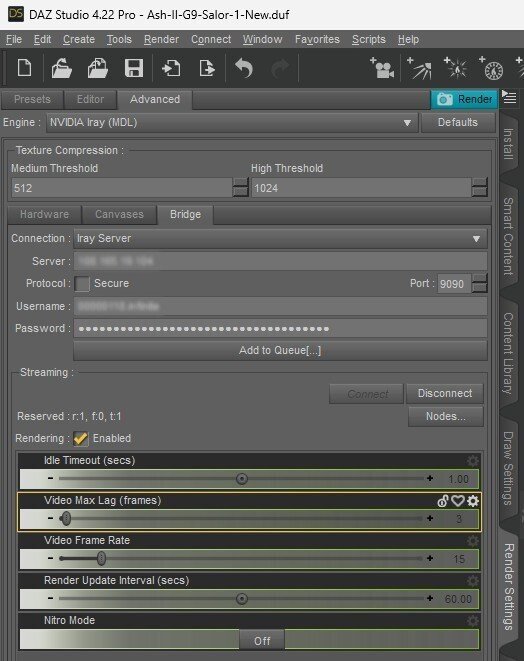Screen dimensions: 524x661
Task: Select the Advanced tab
Action: (x=155, y=99)
